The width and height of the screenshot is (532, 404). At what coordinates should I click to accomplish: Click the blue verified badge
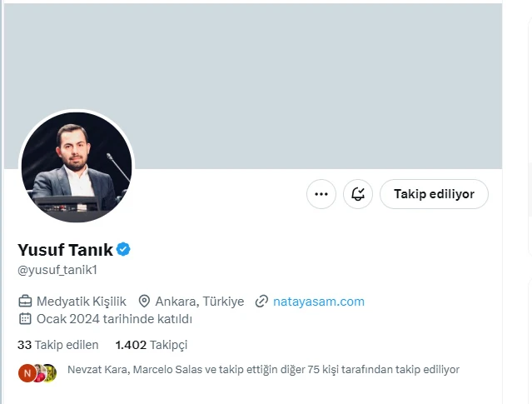pos(123,250)
